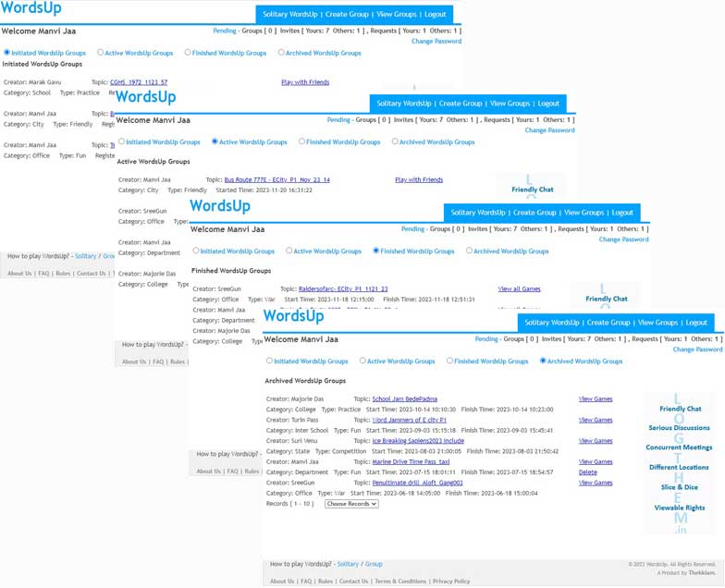725x588 pixels.
Task: Click Change Password in Finished Groups window
Action: pyautogui.click(x=623, y=239)
